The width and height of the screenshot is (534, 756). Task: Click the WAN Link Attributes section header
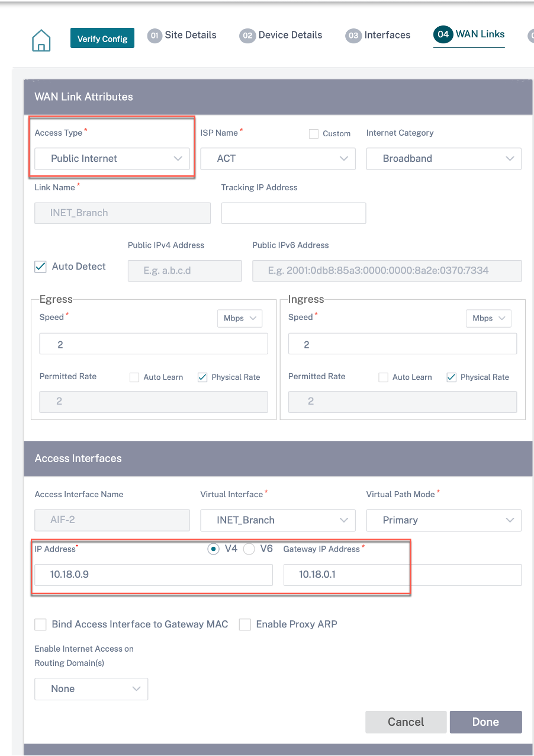click(278, 97)
